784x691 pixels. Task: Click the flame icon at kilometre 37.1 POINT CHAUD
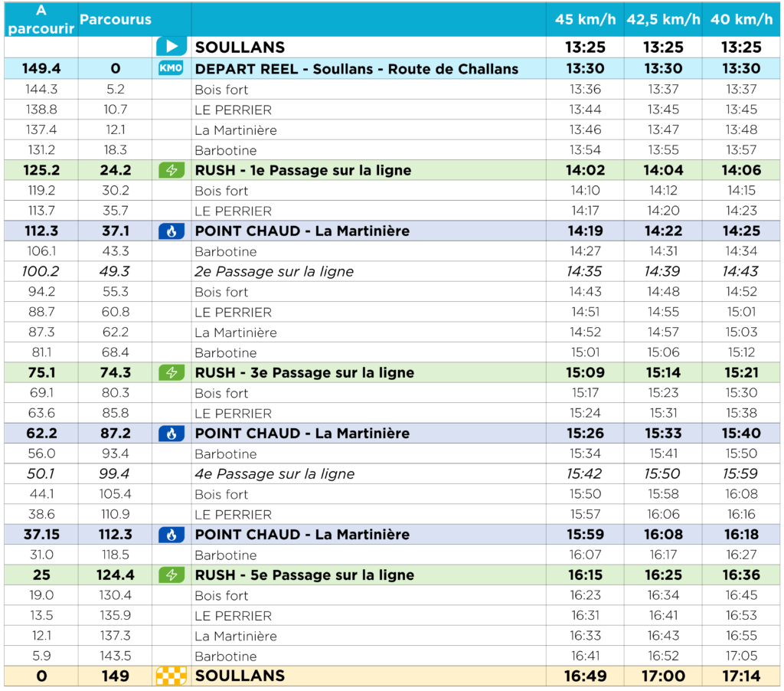171,231
